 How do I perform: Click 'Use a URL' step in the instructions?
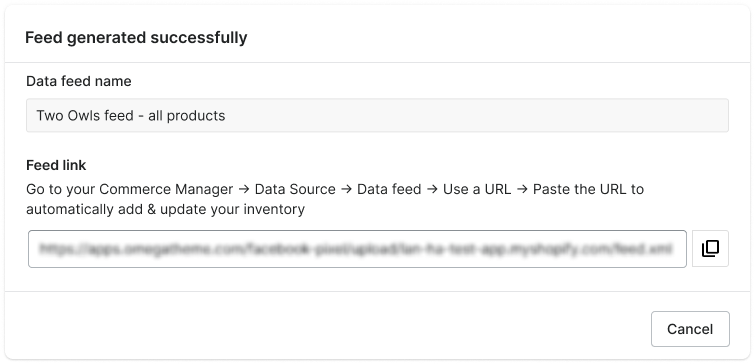pos(477,189)
